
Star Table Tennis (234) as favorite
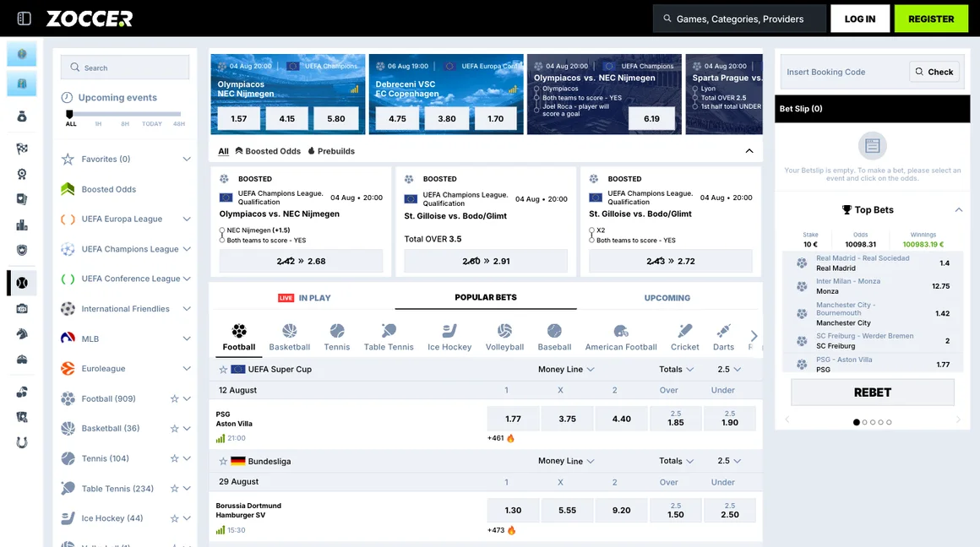pos(174,488)
